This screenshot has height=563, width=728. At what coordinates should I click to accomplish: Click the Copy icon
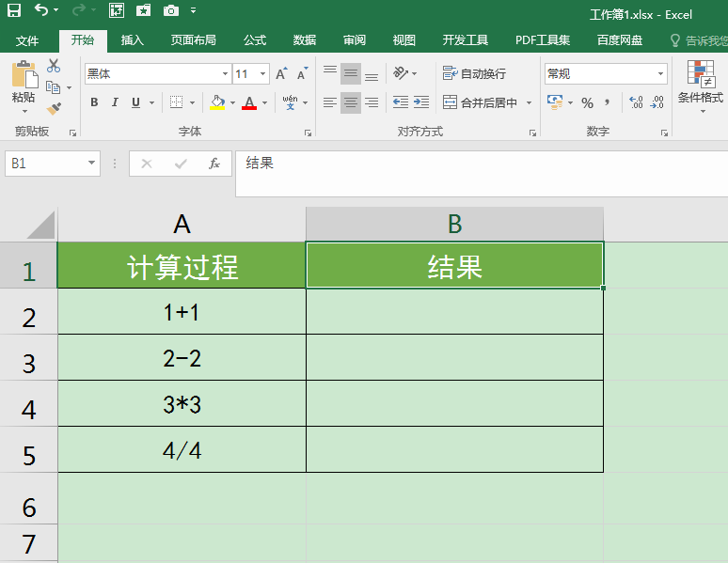53,87
